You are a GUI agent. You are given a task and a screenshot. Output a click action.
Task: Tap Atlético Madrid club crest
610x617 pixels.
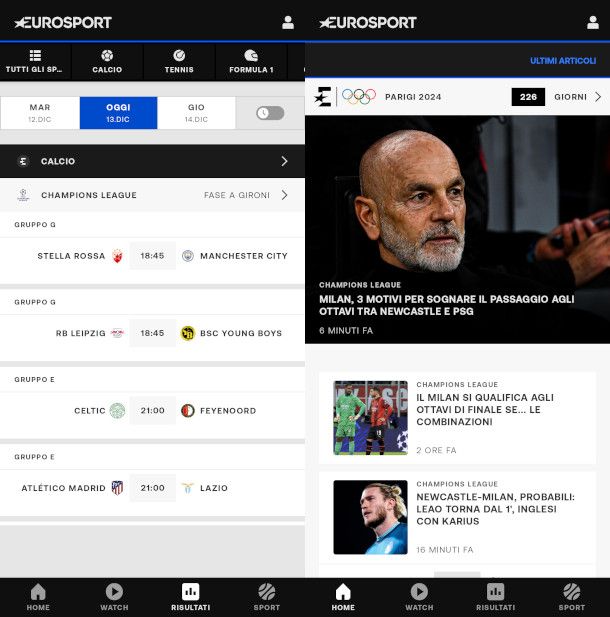(117, 488)
